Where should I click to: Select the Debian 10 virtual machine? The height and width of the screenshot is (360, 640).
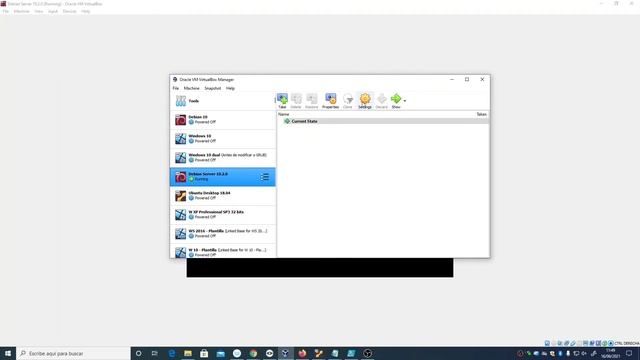[x=223, y=120]
